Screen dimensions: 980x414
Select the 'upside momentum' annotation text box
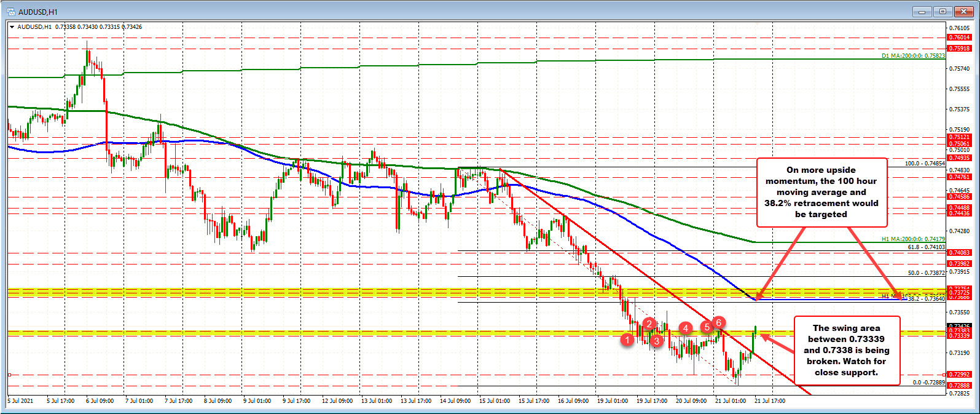[821, 192]
